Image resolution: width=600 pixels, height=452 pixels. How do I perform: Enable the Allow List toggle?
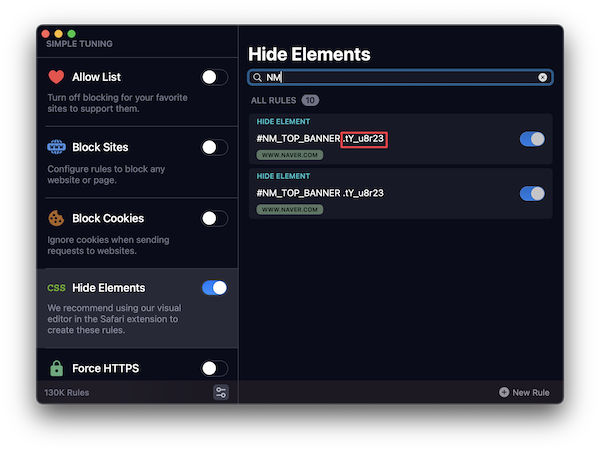214,77
